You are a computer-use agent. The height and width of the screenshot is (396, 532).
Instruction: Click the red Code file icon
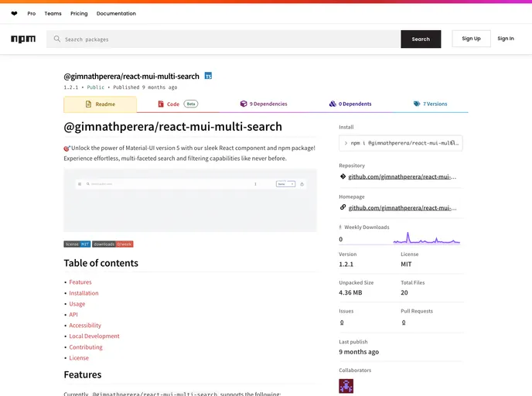click(x=161, y=104)
